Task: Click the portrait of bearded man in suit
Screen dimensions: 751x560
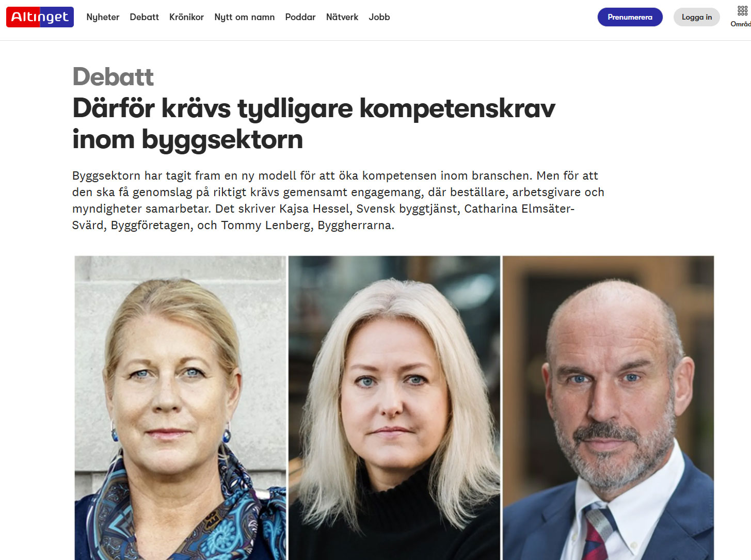Action: (x=608, y=408)
